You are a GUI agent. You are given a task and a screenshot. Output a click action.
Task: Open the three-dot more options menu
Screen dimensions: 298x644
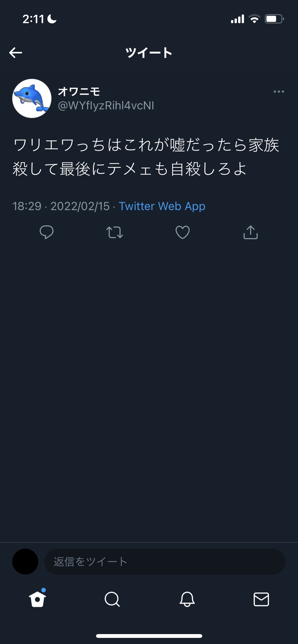click(279, 92)
